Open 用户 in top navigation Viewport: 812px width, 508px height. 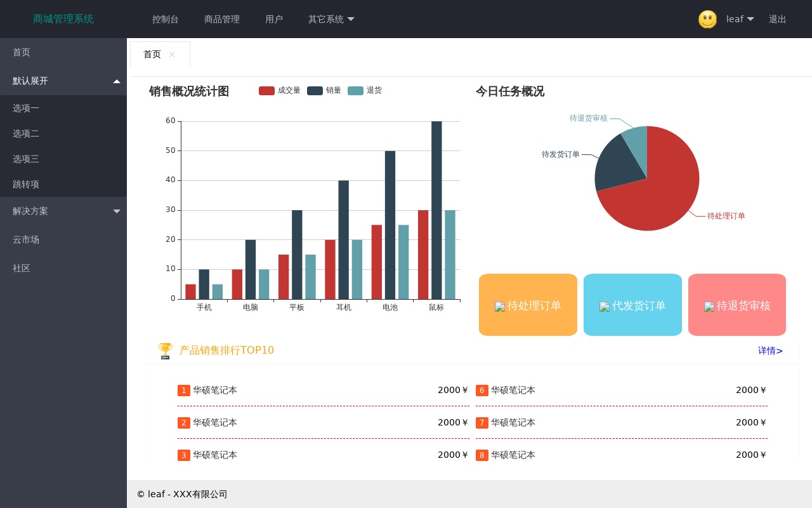274,19
